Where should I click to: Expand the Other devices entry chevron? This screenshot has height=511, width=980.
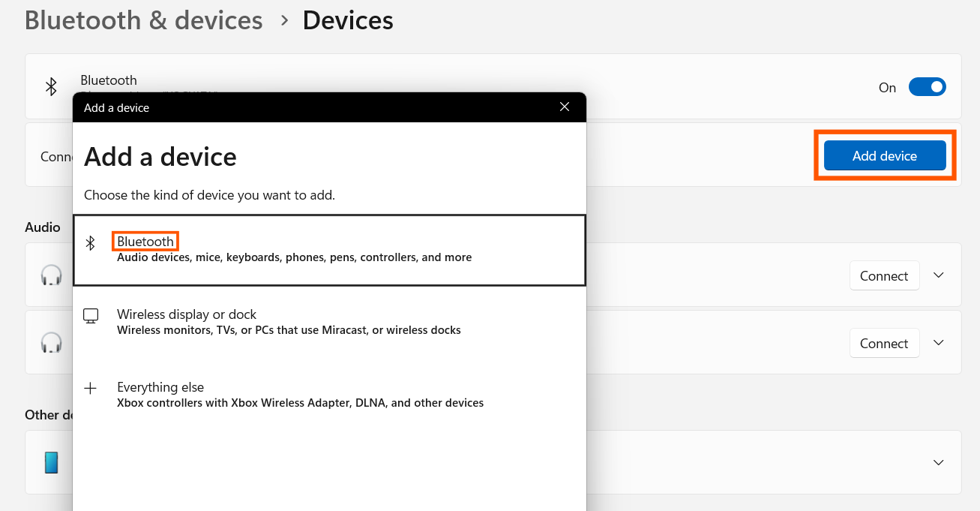click(x=939, y=462)
